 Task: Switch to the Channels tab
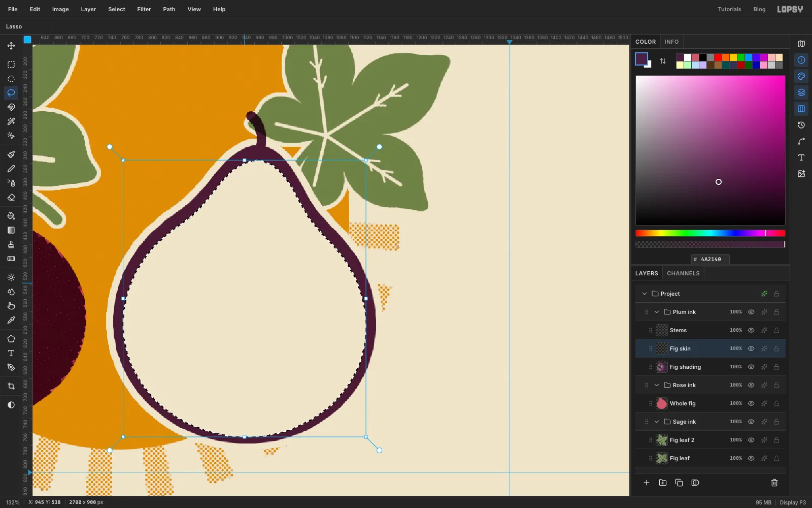(x=683, y=273)
